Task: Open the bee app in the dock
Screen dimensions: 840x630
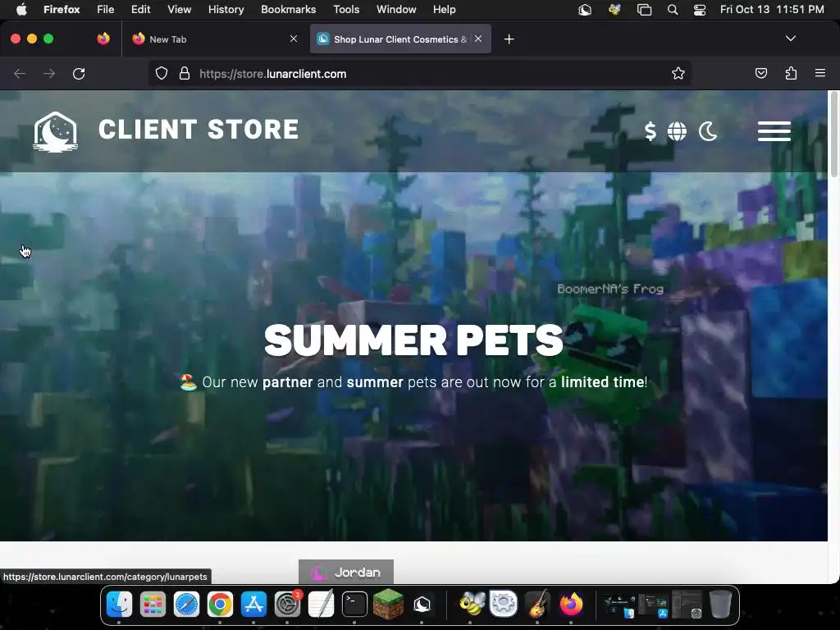Action: pyautogui.click(x=470, y=605)
